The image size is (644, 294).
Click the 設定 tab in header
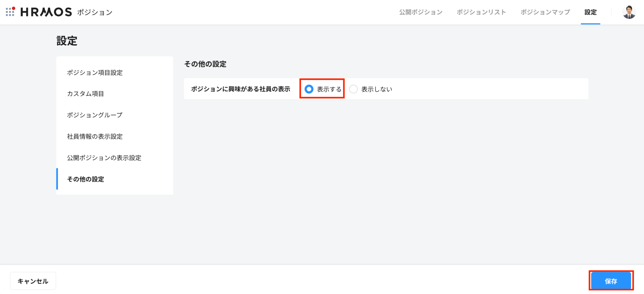(x=590, y=12)
